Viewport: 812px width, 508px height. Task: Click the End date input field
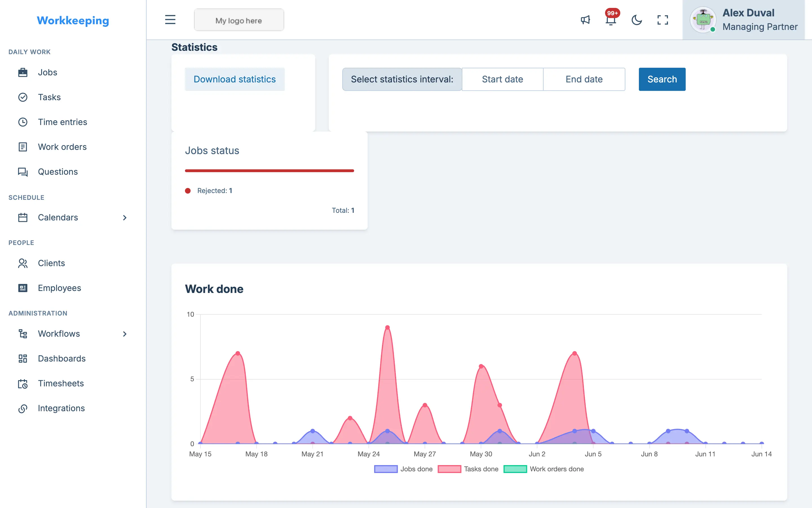pyautogui.click(x=584, y=79)
